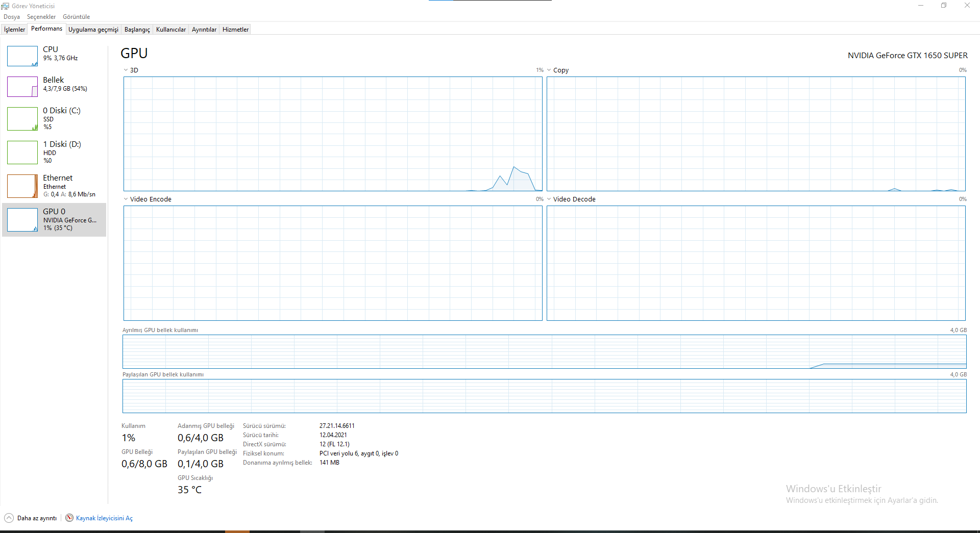Click the NVIDIA GeForce GTX 1650 SUPER title

pyautogui.click(x=908, y=56)
